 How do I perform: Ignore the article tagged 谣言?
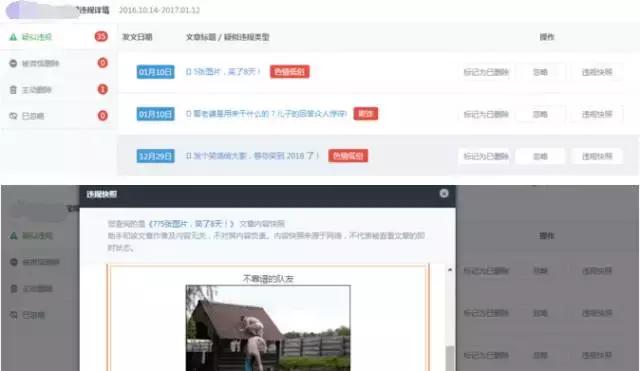click(x=540, y=114)
